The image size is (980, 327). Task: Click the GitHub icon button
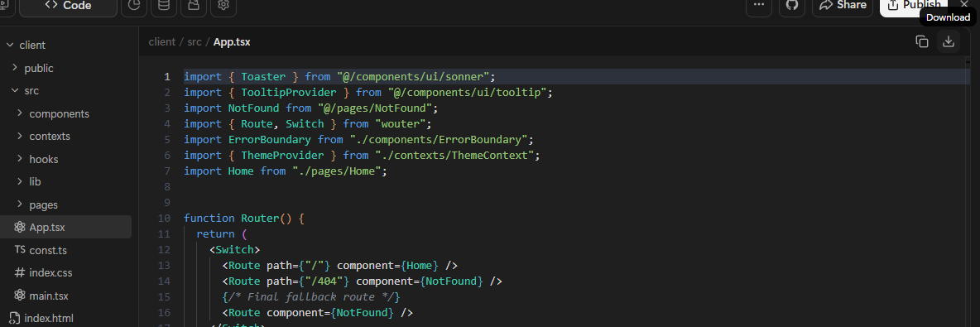tap(792, 5)
